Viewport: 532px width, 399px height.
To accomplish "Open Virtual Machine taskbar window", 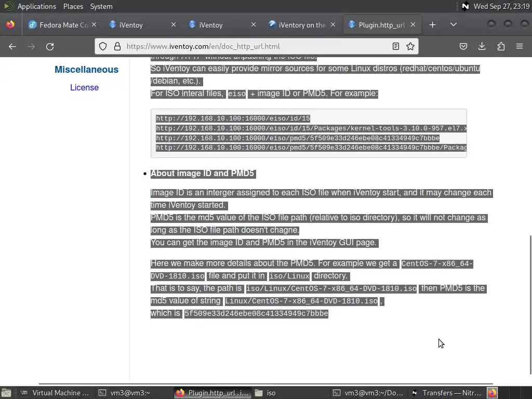I will click(55, 393).
